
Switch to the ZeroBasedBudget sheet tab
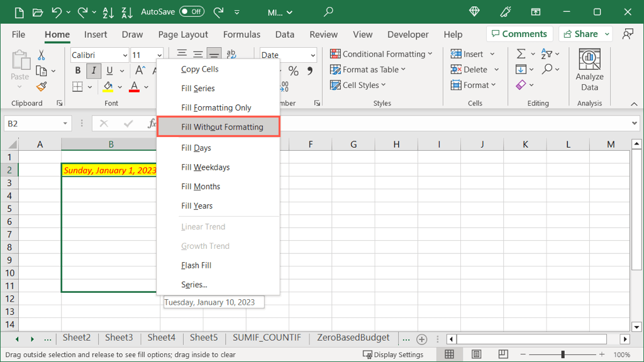click(353, 338)
